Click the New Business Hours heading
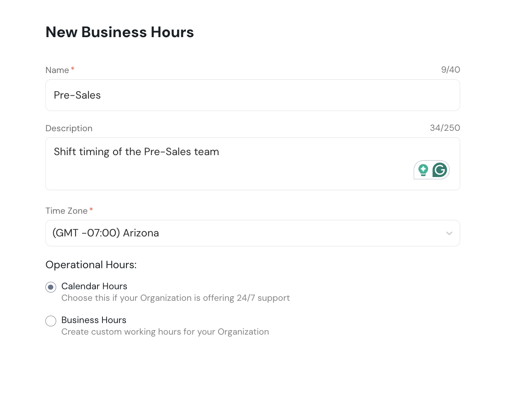 (120, 32)
